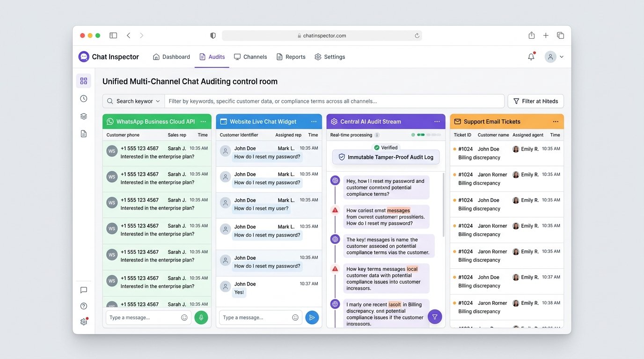Click the info icon beside Real-time processing

377,135
